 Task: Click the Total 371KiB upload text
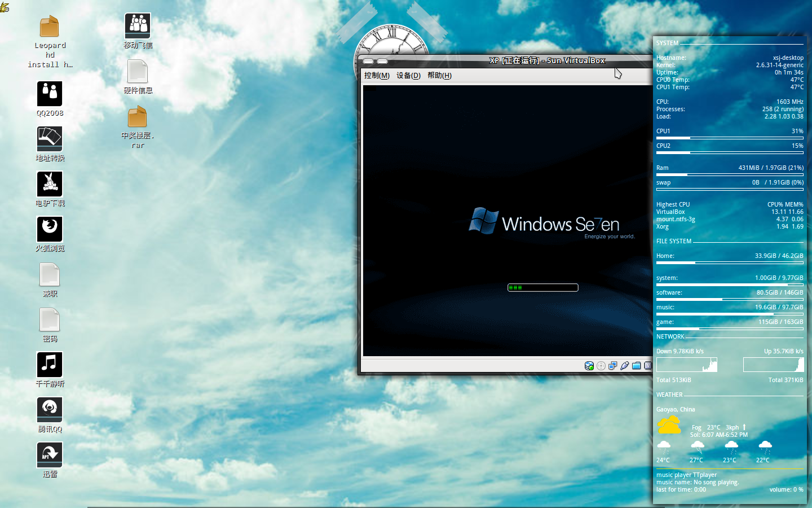click(x=786, y=380)
